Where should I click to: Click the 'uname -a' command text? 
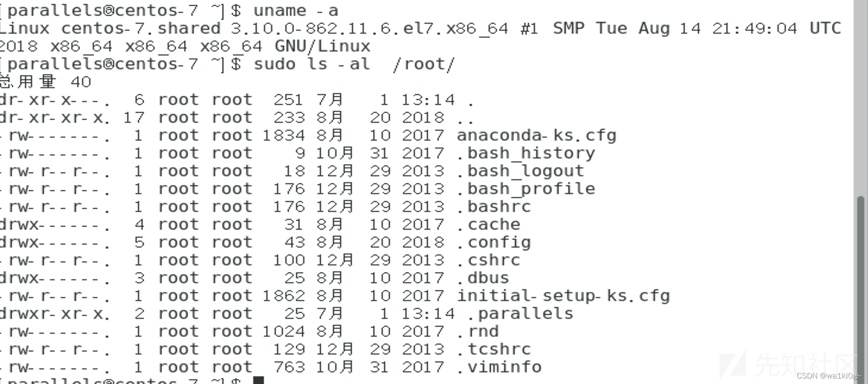[296, 11]
